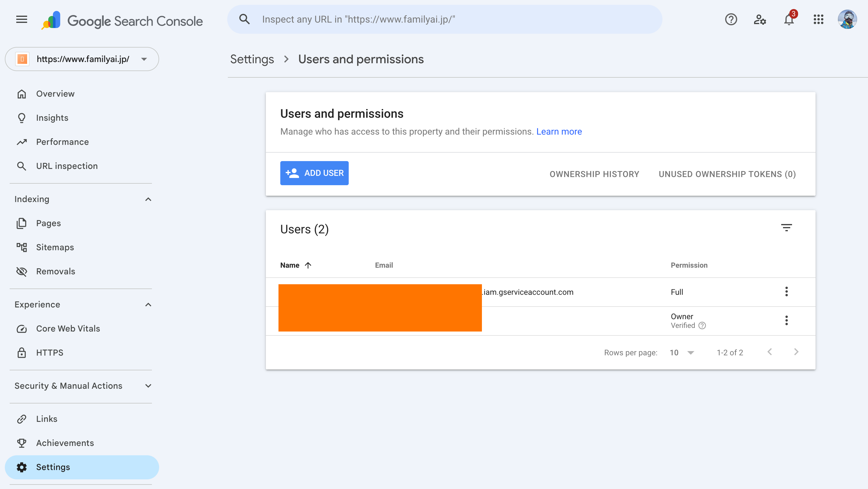Open the Google apps grid

click(x=818, y=20)
